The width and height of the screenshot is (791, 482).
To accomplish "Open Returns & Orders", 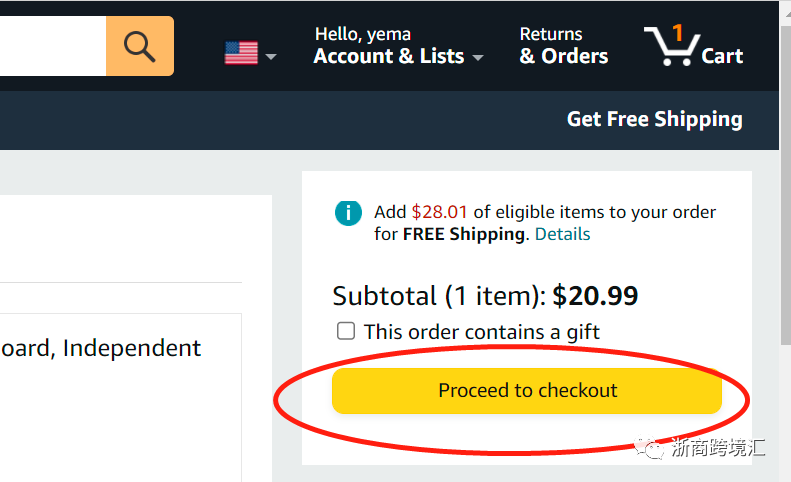I will tap(563, 46).
